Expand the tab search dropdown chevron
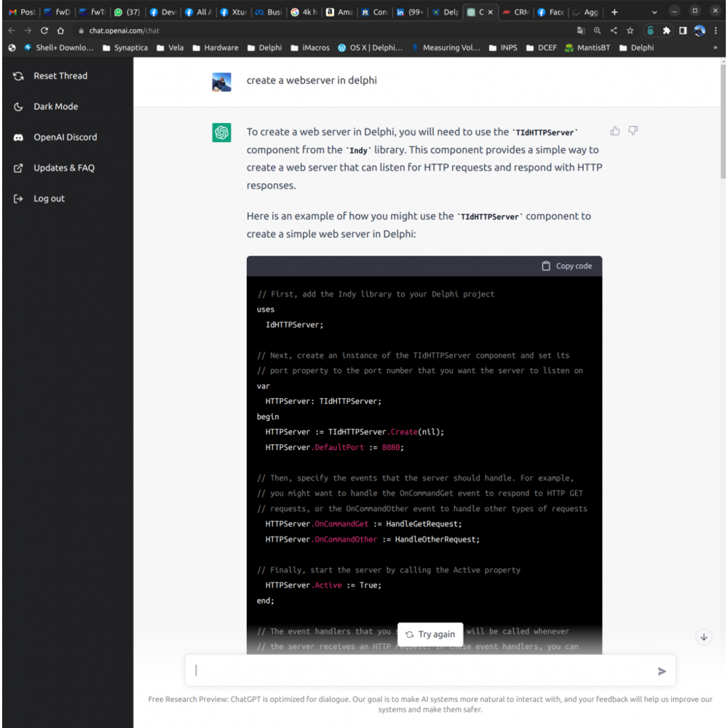 tap(654, 12)
